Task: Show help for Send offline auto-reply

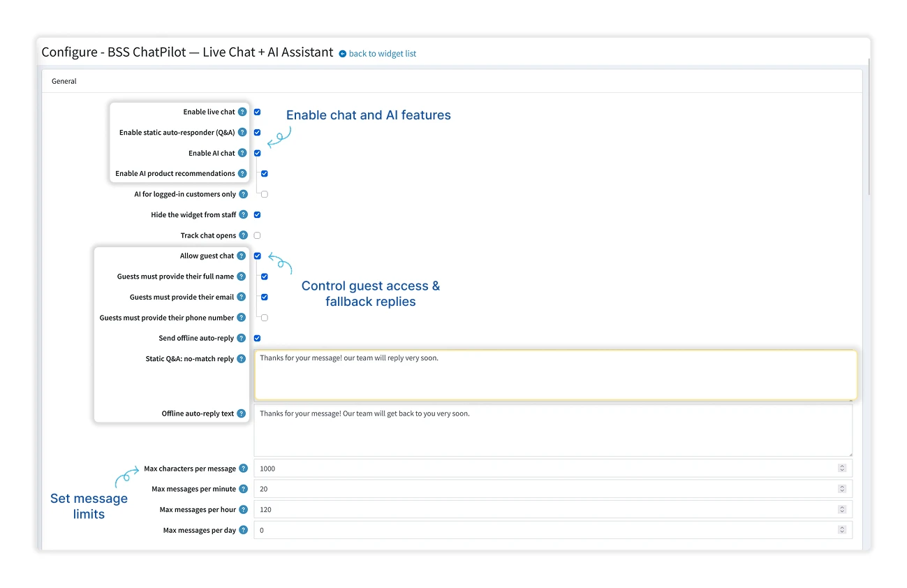Action: [x=242, y=338]
